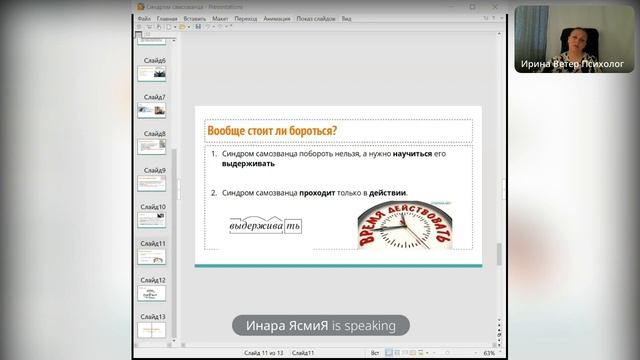The image size is (640, 360).
Task: Click the redo arrow icon
Action: [220, 27]
